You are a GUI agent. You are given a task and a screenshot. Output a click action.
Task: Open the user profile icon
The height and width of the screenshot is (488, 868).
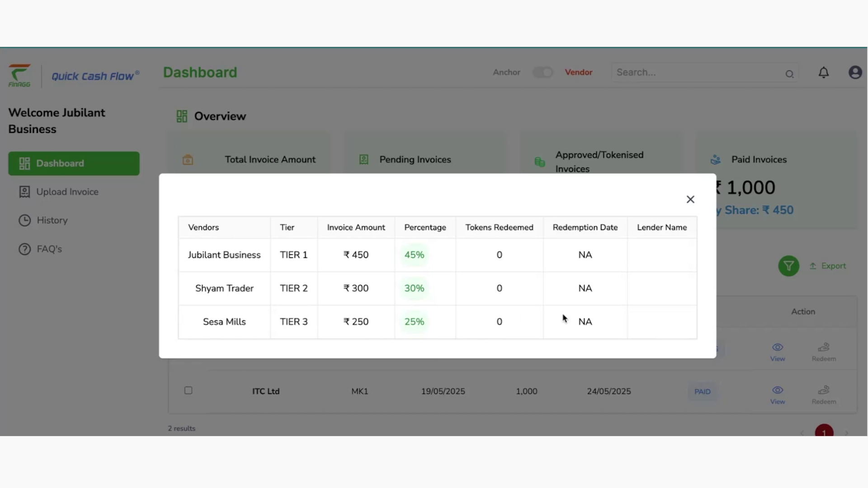click(x=855, y=72)
